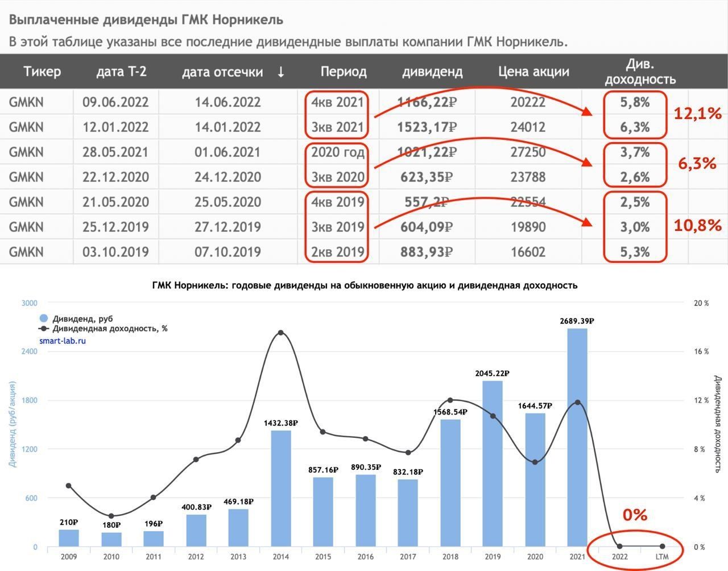Click the 2018 dividend bar 1568.54₽
This screenshot has width=728, height=571.
pyautogui.click(x=450, y=483)
